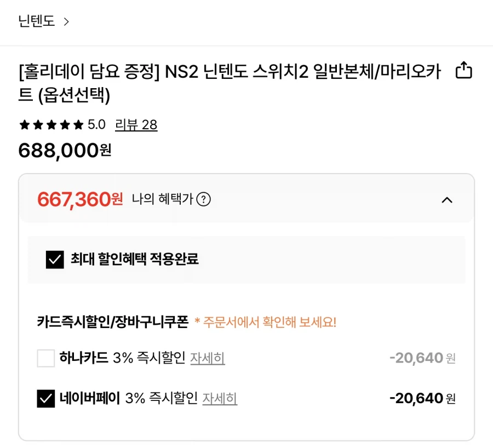This screenshot has width=493, height=448.
Task: Click the arrow after the 닌텐도 breadcrumb
Action: pos(67,20)
